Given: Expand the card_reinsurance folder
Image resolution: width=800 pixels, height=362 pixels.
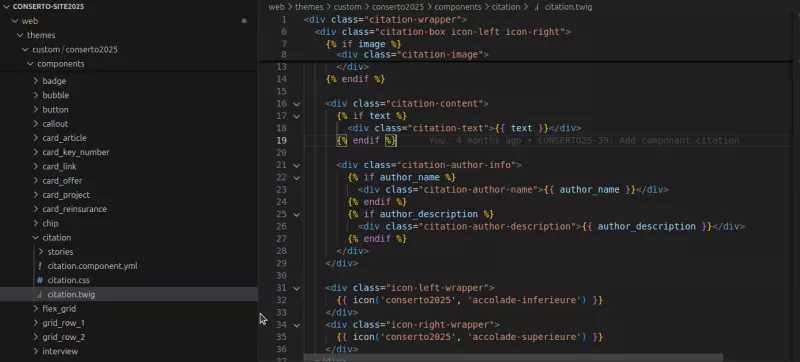Looking at the screenshot, I should pyautogui.click(x=36, y=209).
